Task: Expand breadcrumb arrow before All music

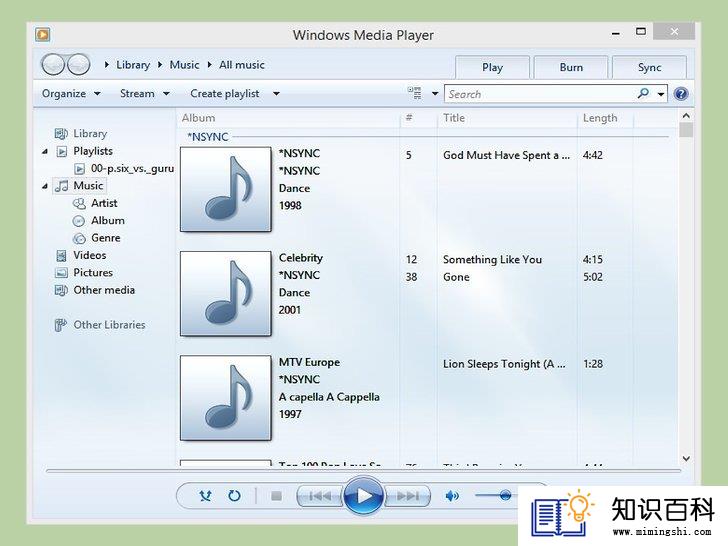Action: pyautogui.click(x=209, y=65)
